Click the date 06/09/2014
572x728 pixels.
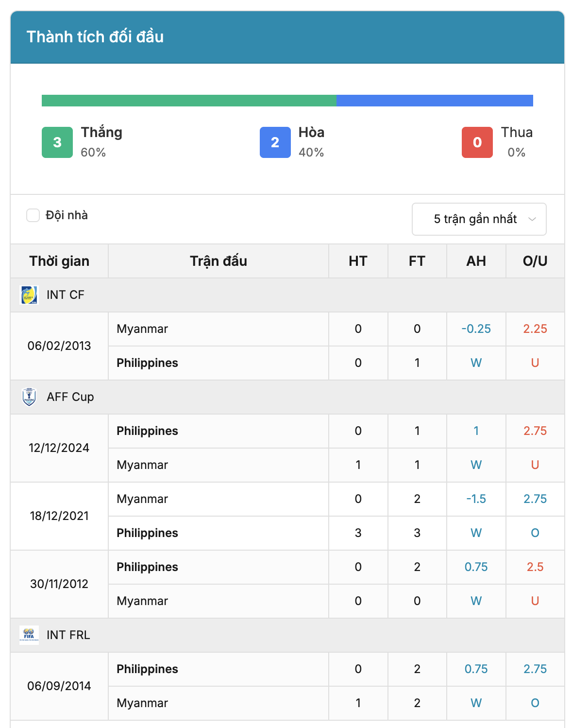(59, 686)
